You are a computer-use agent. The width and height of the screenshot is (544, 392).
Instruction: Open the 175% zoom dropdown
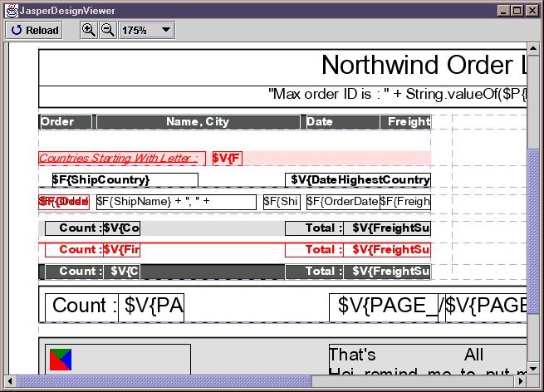click(x=147, y=30)
